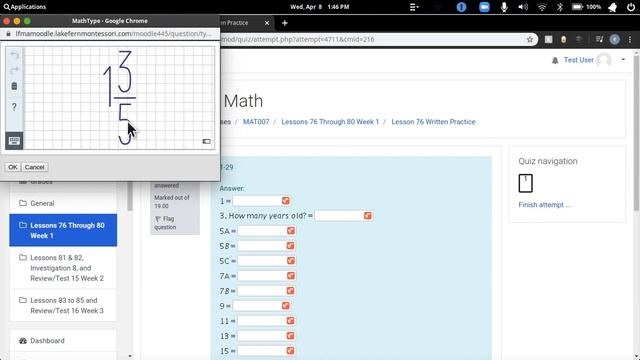This screenshot has width=640, height=360.
Task: Select General section in sidebar
Action: point(42,203)
